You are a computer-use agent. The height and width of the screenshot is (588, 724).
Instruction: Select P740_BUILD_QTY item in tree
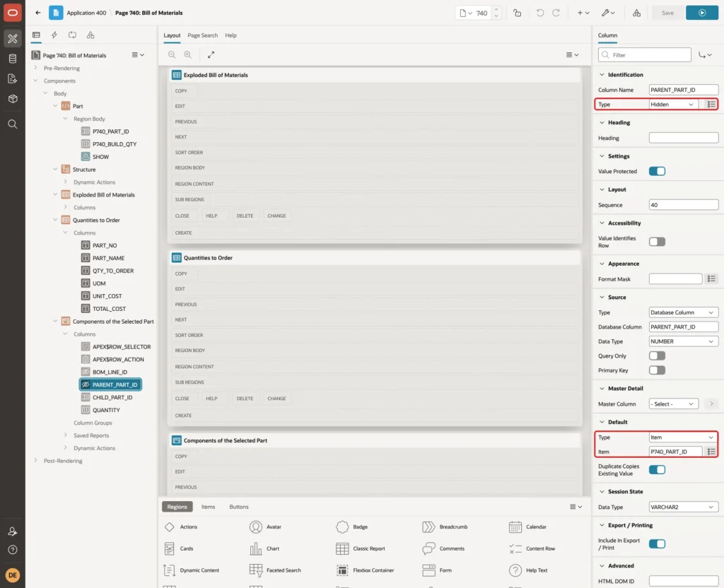115,144
